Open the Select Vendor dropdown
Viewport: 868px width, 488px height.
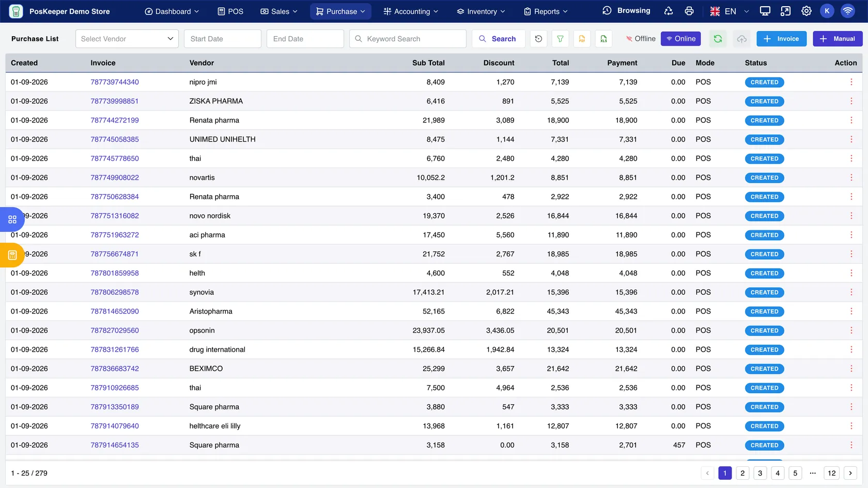pos(127,39)
